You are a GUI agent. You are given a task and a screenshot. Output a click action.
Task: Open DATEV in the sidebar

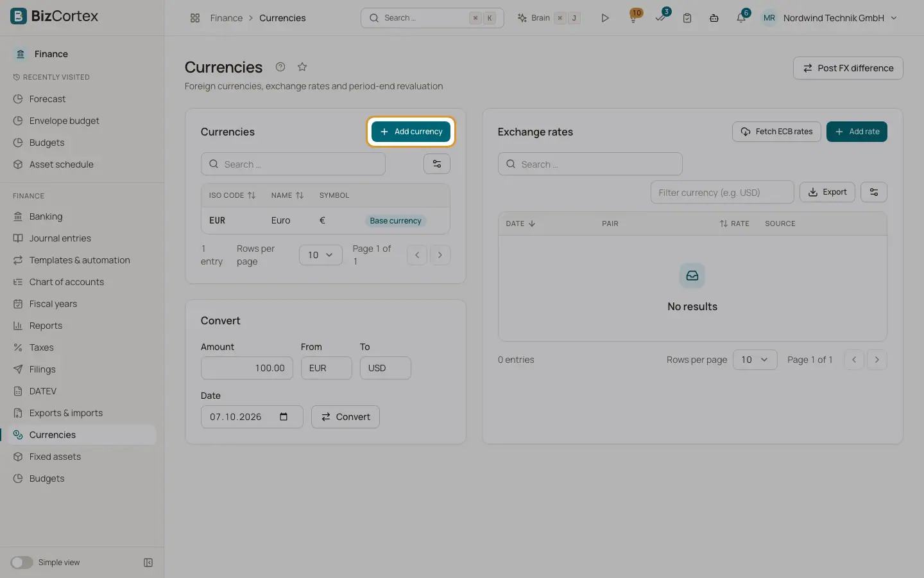(43, 391)
